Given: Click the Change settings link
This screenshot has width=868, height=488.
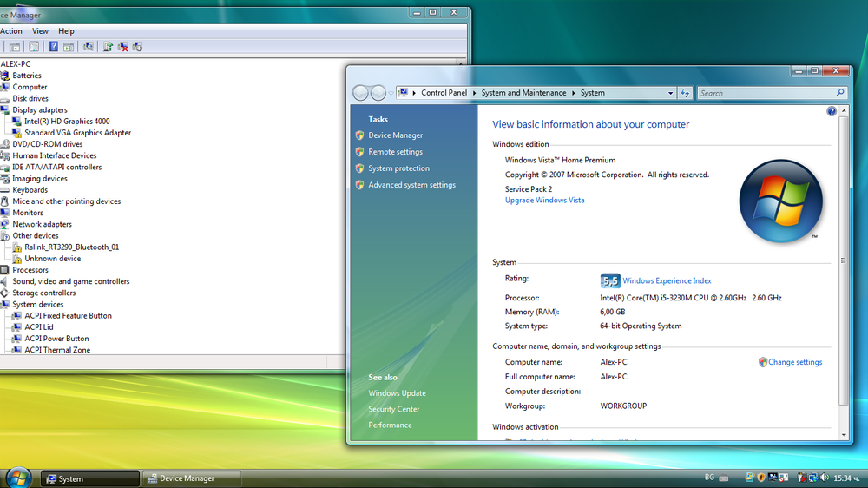Looking at the screenshot, I should (795, 362).
